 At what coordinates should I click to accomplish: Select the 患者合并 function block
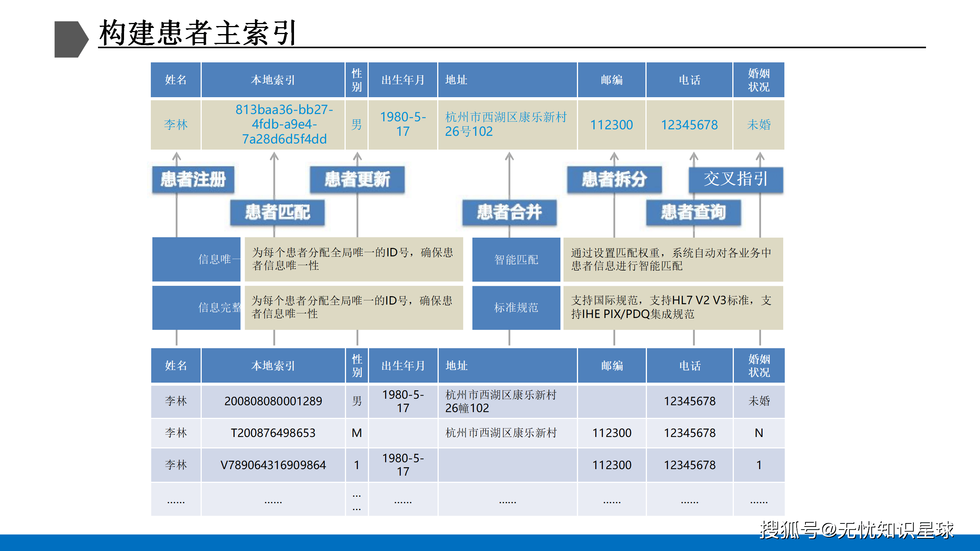click(510, 213)
